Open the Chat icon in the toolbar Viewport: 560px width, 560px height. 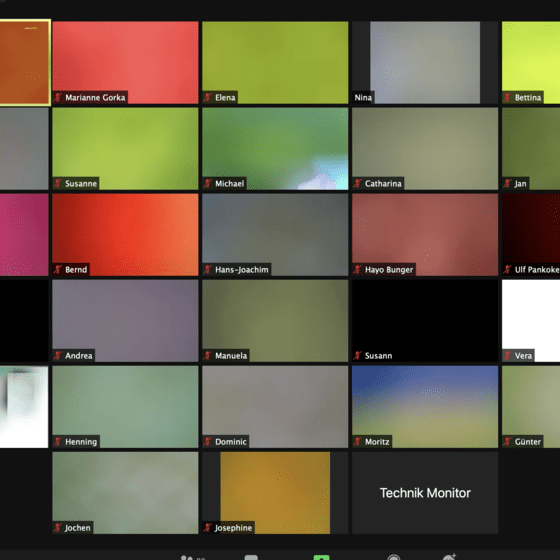[251, 558]
